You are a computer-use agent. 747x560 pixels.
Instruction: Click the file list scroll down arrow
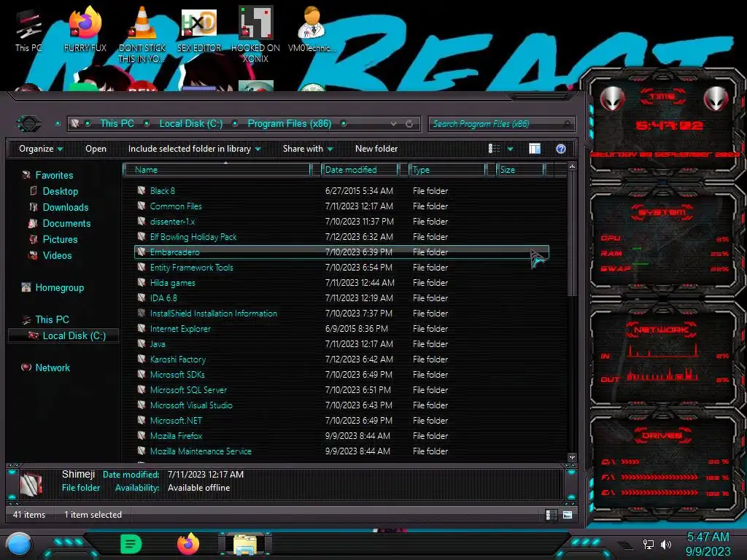point(572,458)
